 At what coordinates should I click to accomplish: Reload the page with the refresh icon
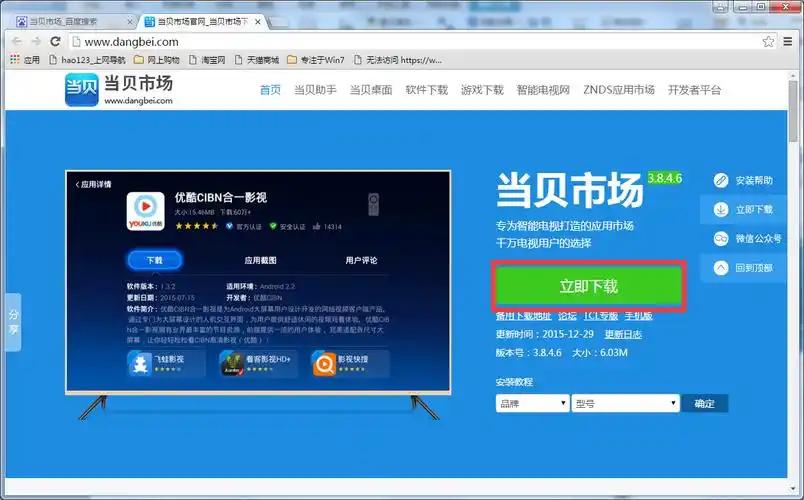pyautogui.click(x=55, y=42)
